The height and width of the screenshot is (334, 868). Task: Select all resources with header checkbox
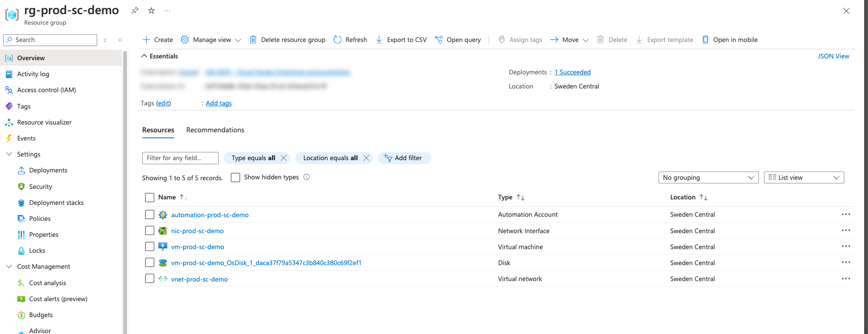click(x=150, y=198)
